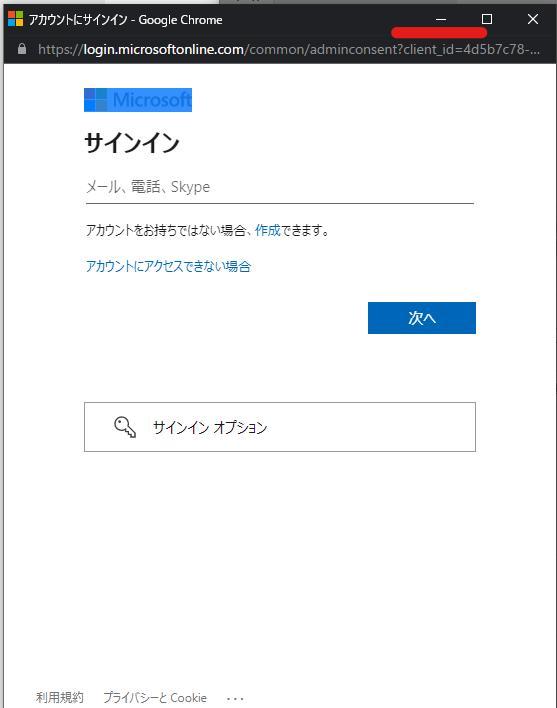Image resolution: width=557 pixels, height=708 pixels.
Task: Open the 利用規約 footer link
Action: pyautogui.click(x=60, y=698)
